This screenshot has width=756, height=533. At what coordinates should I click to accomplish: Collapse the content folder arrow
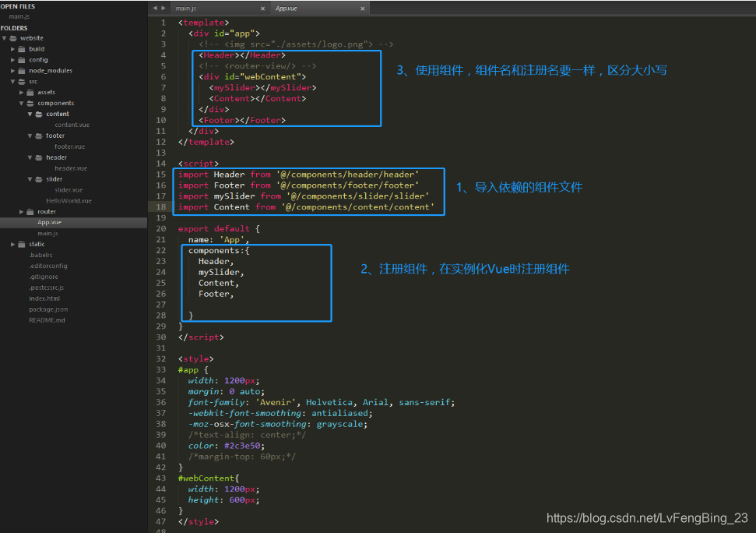point(30,114)
